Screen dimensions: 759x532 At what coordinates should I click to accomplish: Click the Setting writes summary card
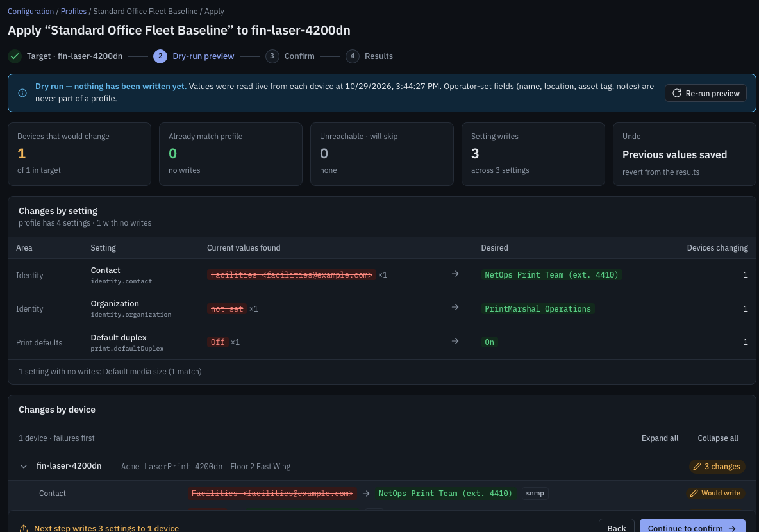[x=533, y=154]
